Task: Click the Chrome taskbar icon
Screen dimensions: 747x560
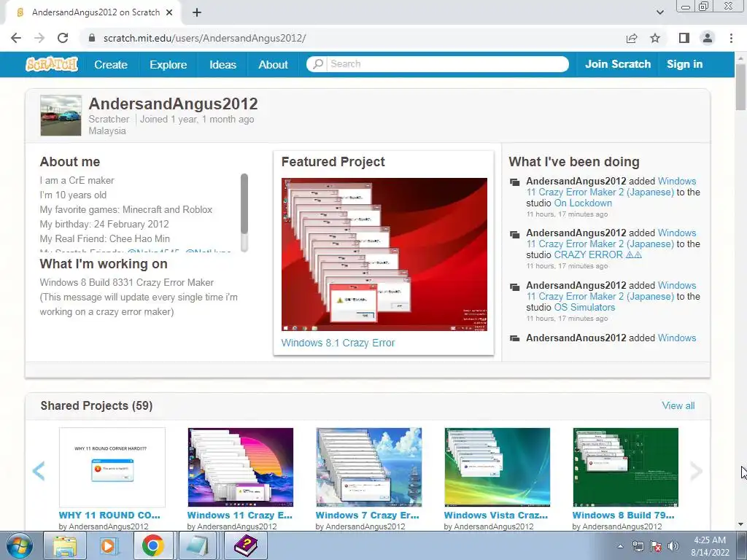Action: tap(153, 545)
